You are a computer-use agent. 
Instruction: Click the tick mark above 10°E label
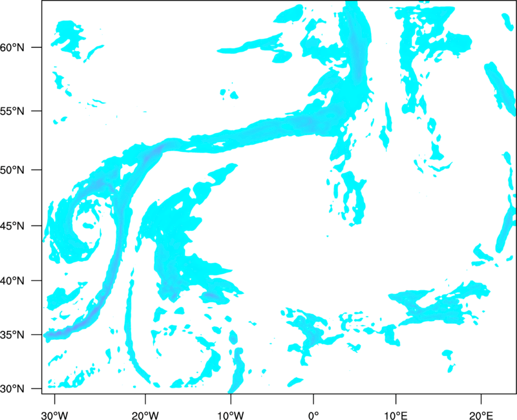(x=396, y=399)
